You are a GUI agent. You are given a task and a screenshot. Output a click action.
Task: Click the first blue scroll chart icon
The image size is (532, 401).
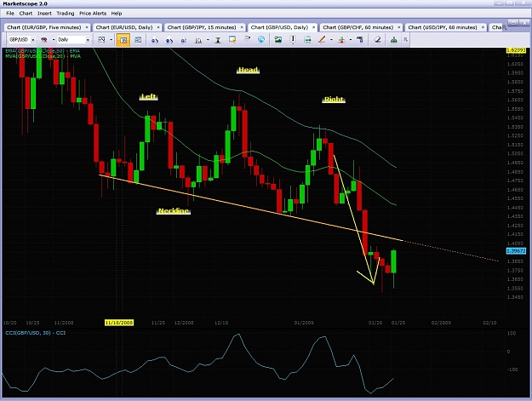[155, 40]
